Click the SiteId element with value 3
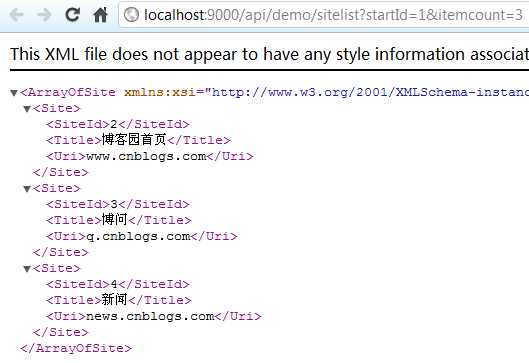 (x=118, y=204)
